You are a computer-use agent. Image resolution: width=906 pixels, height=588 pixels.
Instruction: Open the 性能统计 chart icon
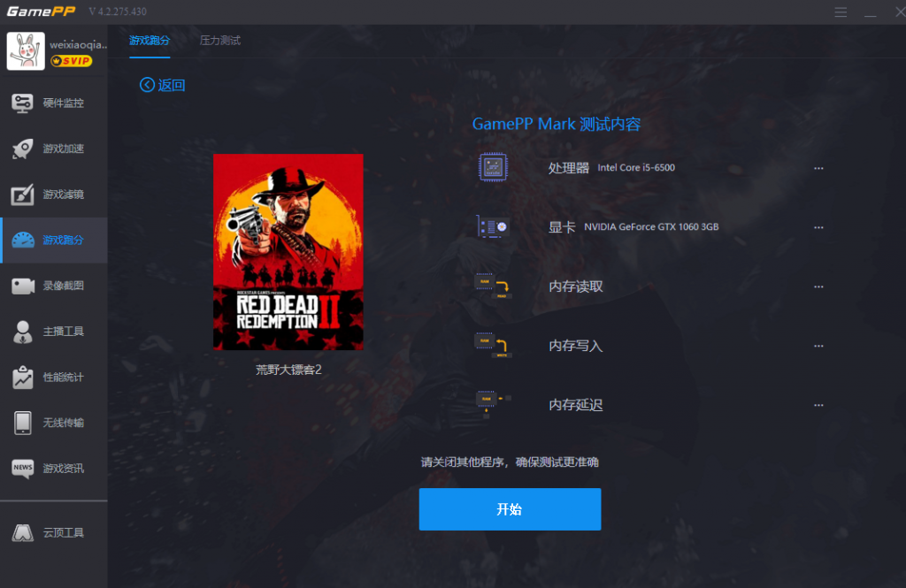(x=22, y=378)
